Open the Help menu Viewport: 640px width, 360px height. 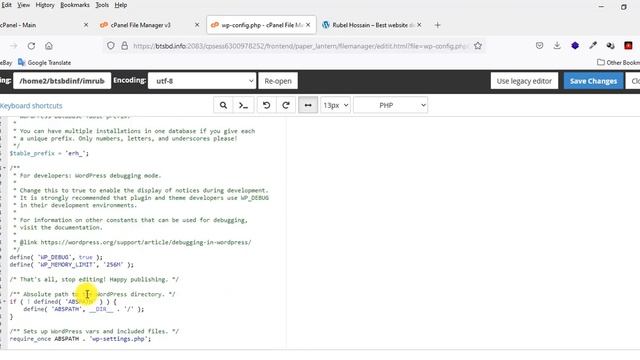click(x=120, y=5)
